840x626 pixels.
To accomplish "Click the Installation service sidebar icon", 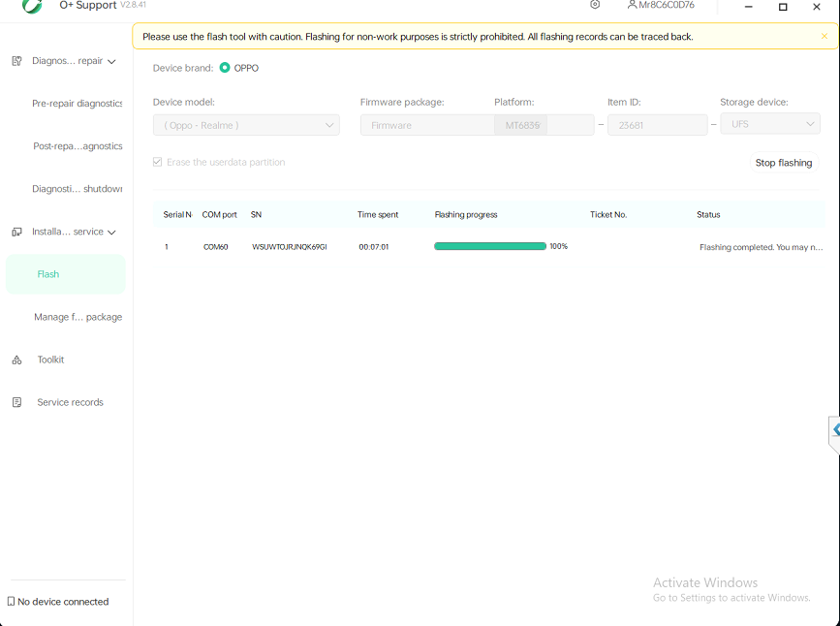I will point(16,232).
